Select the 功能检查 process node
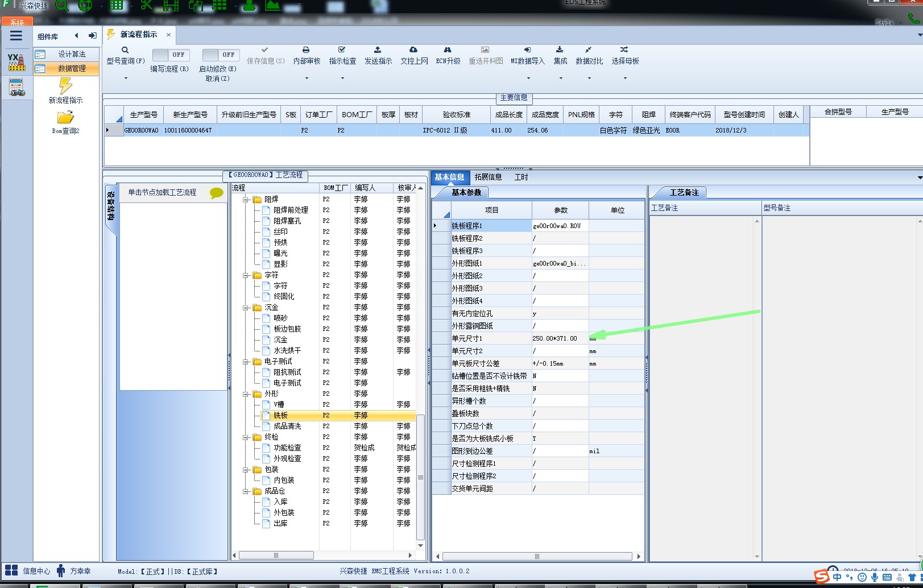The height and width of the screenshot is (588, 923). [287, 448]
